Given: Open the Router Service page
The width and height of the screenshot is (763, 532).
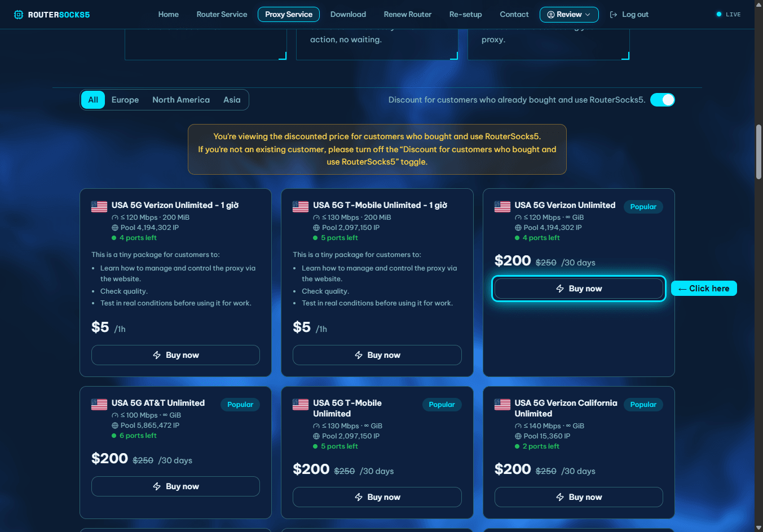Looking at the screenshot, I should point(222,15).
